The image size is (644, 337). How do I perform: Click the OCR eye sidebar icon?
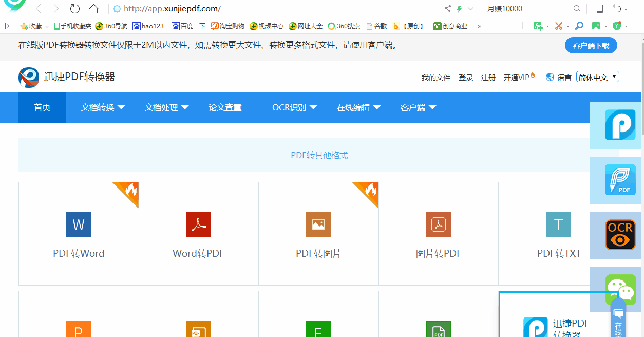[620, 235]
